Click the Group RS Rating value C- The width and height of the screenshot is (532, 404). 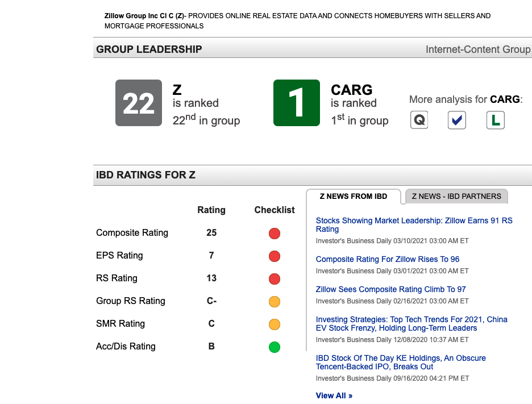tap(211, 301)
